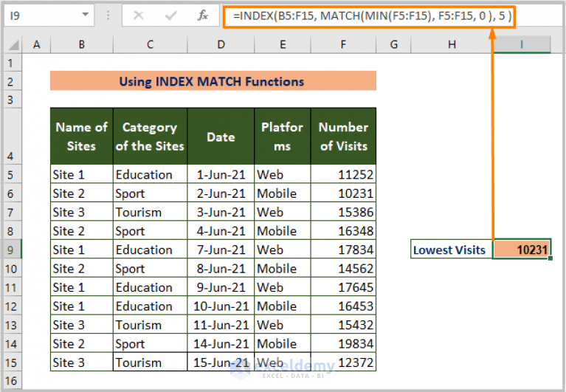This screenshot has width=566, height=392.
Task: Select cell with value 17834
Action: point(343,250)
